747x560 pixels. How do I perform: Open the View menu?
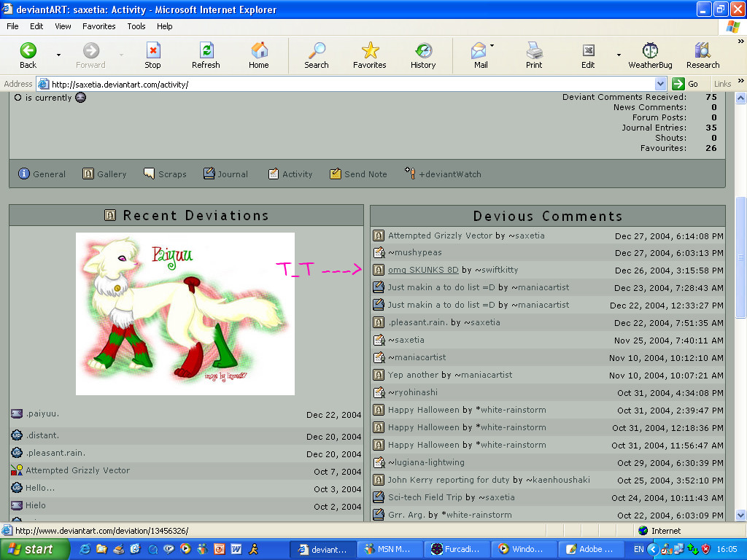pos(63,26)
